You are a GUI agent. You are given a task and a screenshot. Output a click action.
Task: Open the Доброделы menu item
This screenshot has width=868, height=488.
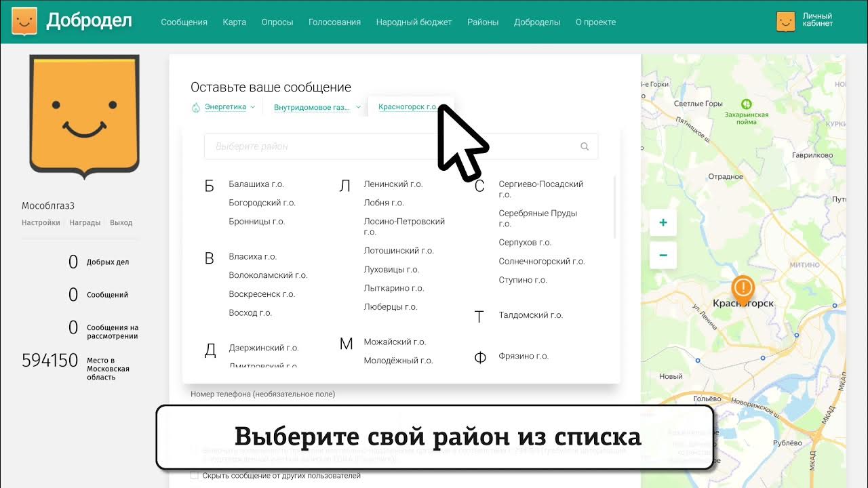tap(537, 22)
